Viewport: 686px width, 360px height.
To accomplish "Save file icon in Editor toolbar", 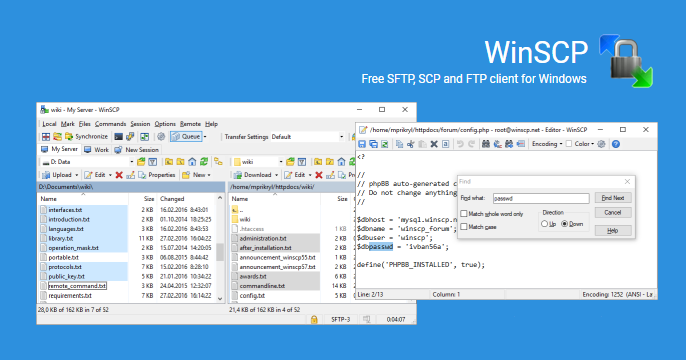I will point(362,144).
